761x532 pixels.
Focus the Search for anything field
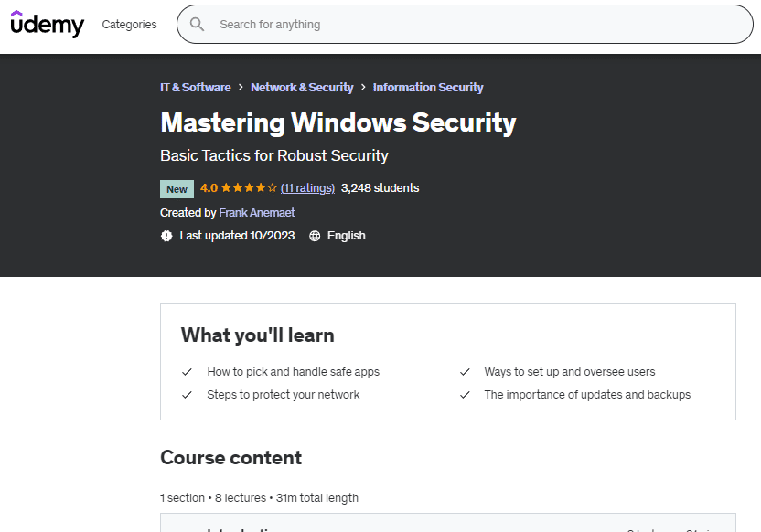pyautogui.click(x=465, y=25)
